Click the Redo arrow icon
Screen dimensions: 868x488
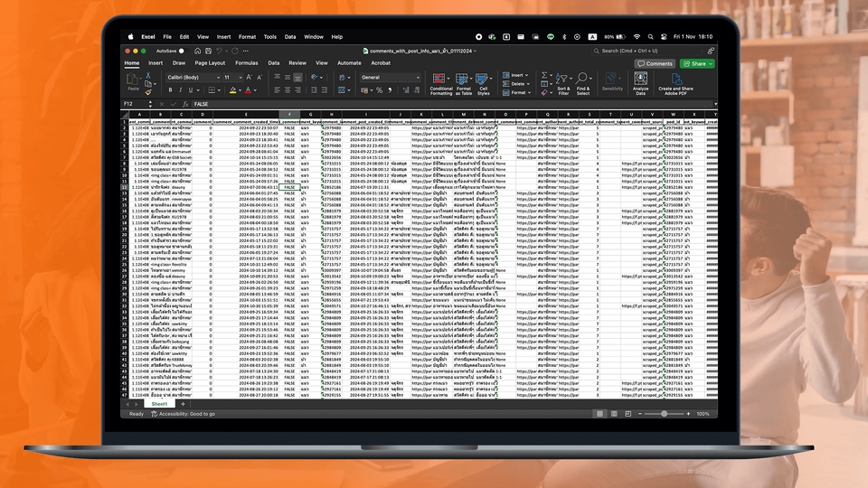click(x=235, y=51)
